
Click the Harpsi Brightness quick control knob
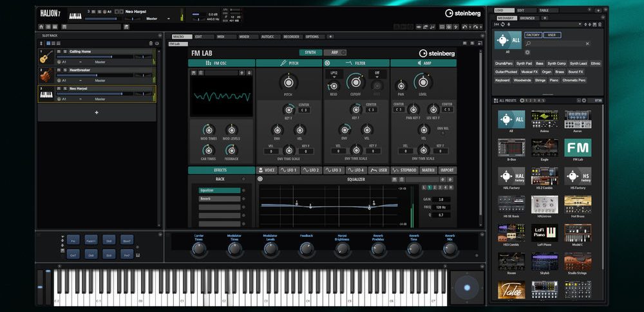[342, 249]
